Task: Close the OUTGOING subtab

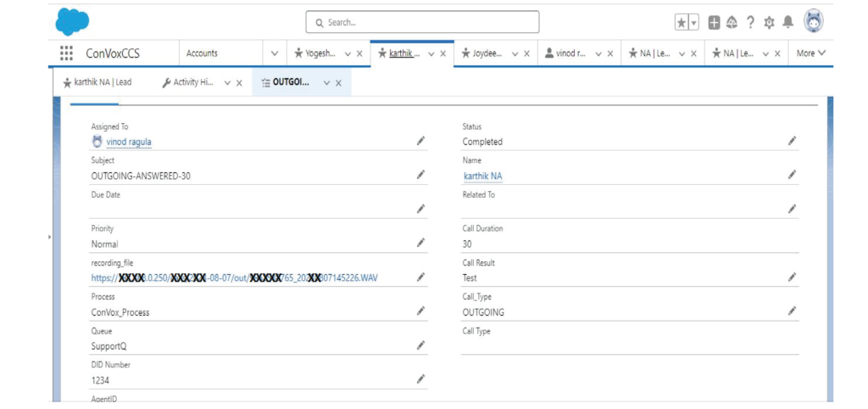Action: coord(339,82)
